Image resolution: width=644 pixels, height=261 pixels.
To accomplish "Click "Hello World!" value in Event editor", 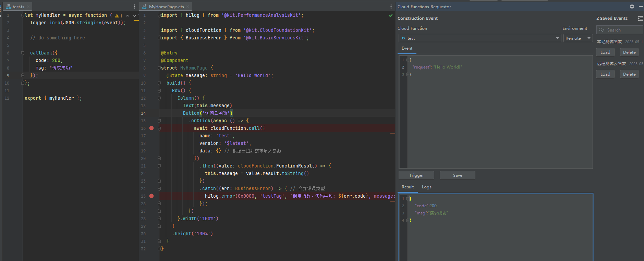I will [448, 67].
